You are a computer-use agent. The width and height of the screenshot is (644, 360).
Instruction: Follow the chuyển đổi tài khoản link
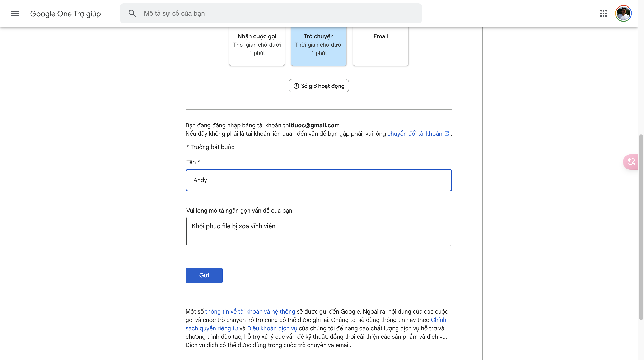click(x=415, y=134)
